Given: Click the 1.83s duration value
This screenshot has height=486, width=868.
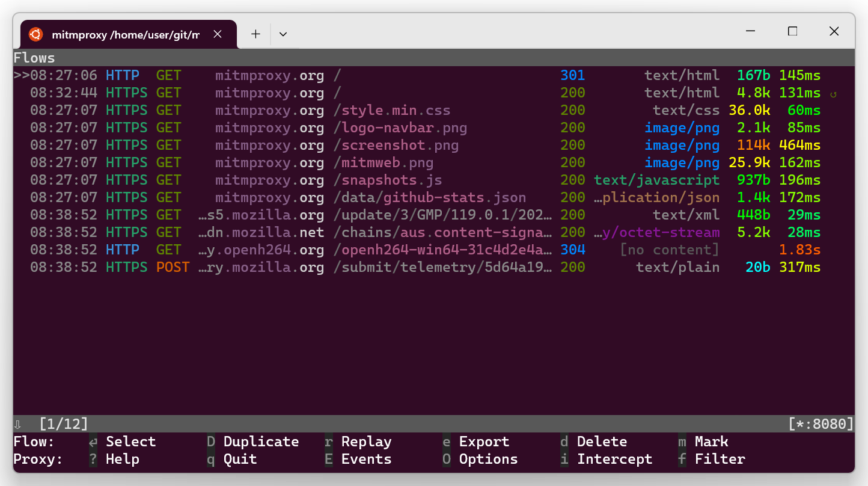Looking at the screenshot, I should pyautogui.click(x=799, y=250).
